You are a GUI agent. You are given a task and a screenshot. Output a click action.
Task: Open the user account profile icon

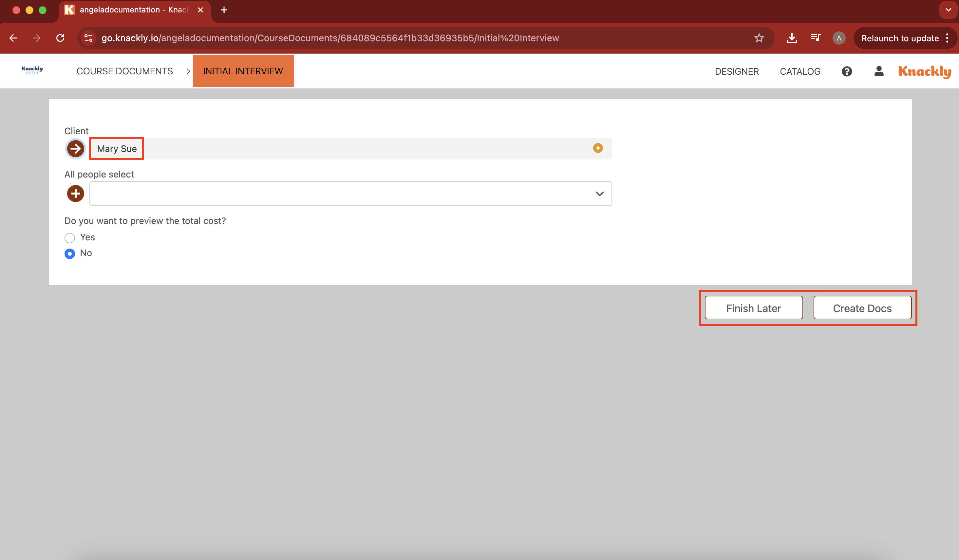pos(879,71)
